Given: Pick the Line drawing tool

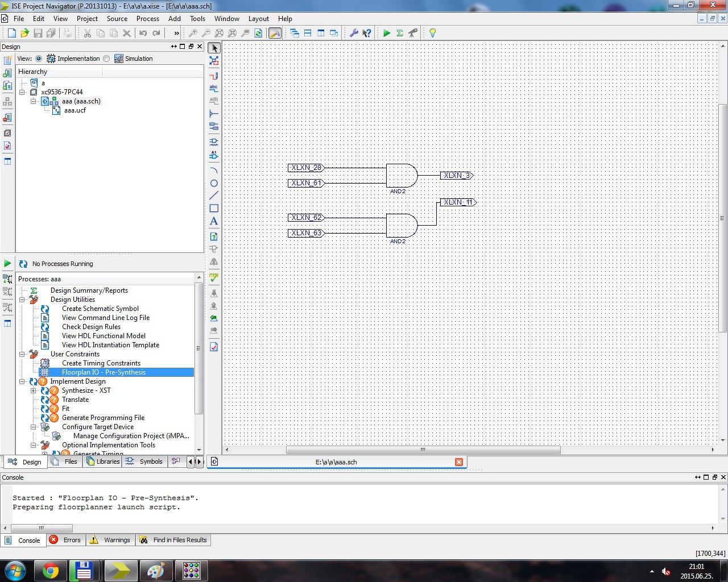Looking at the screenshot, I should [214, 196].
